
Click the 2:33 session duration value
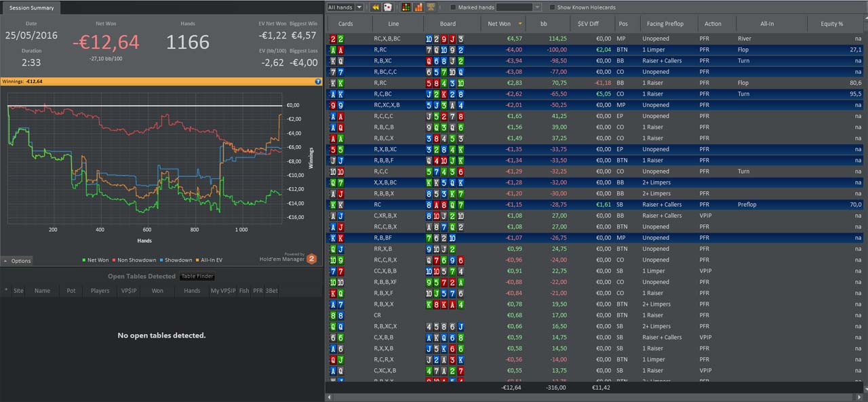click(31, 62)
